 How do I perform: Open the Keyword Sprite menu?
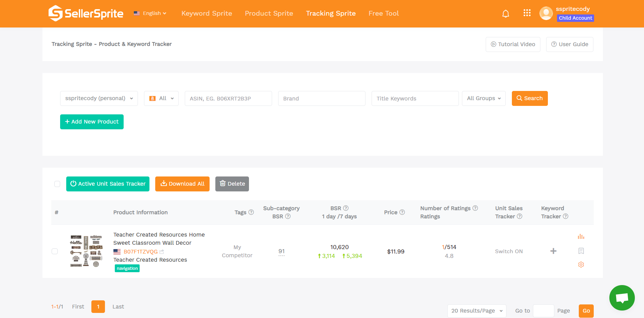[x=207, y=13]
